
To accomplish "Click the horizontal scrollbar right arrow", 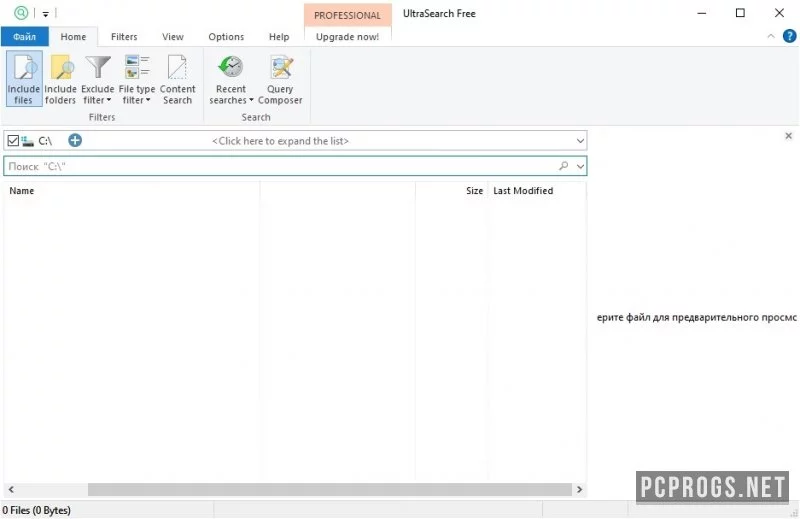I will [579, 489].
